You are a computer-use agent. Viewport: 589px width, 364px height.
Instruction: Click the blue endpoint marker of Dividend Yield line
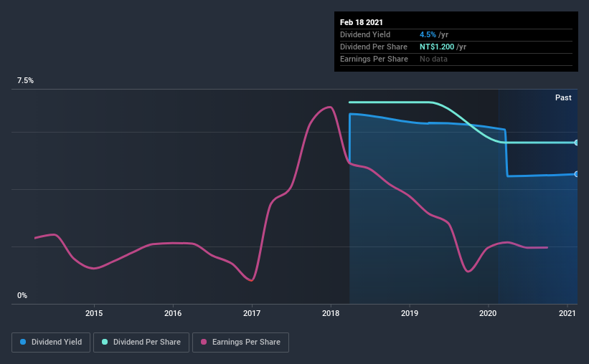click(x=576, y=174)
